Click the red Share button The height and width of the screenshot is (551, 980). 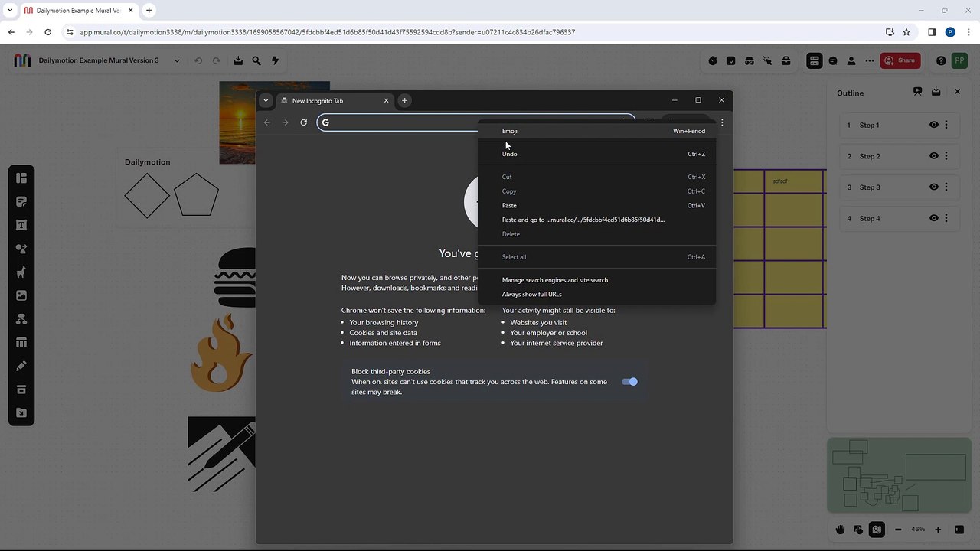pos(900,60)
